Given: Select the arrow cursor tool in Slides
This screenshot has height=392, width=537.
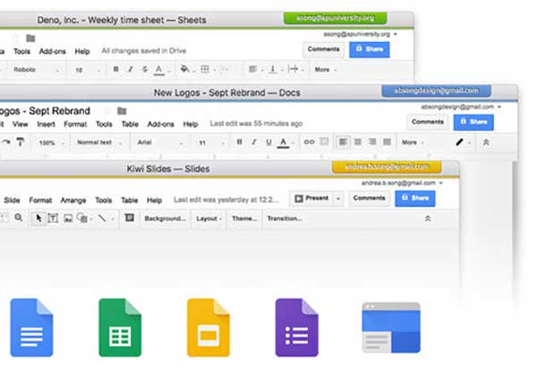Looking at the screenshot, I should tap(38, 217).
